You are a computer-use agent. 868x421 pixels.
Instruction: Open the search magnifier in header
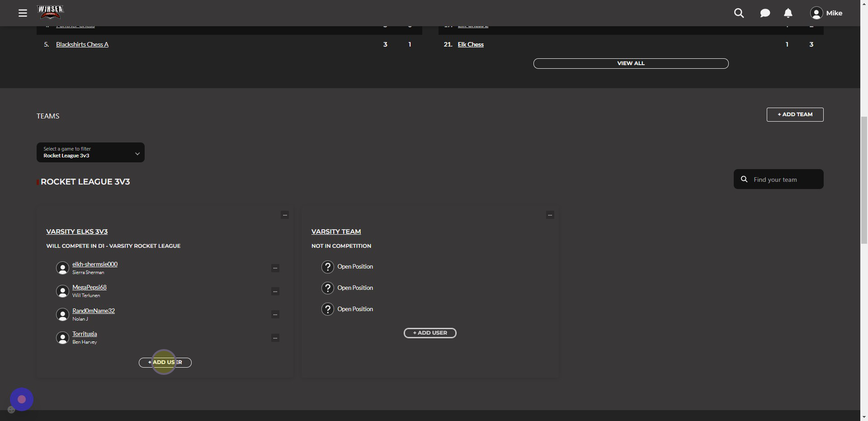[739, 13]
